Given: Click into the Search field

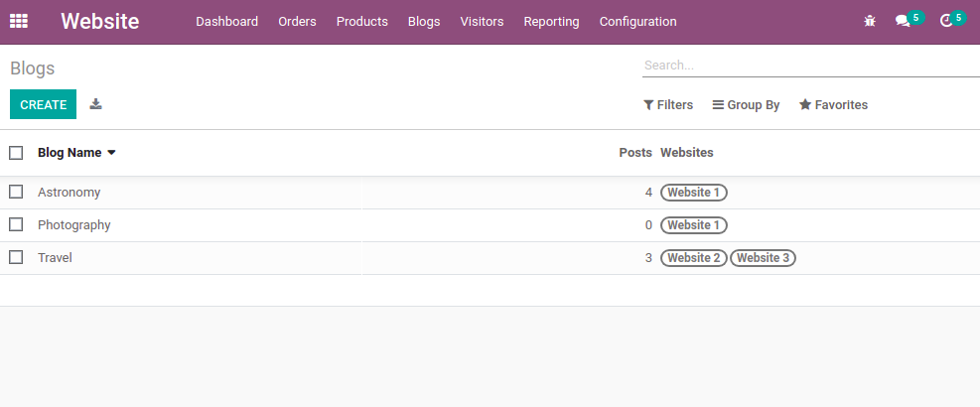Looking at the screenshot, I should point(809,66).
